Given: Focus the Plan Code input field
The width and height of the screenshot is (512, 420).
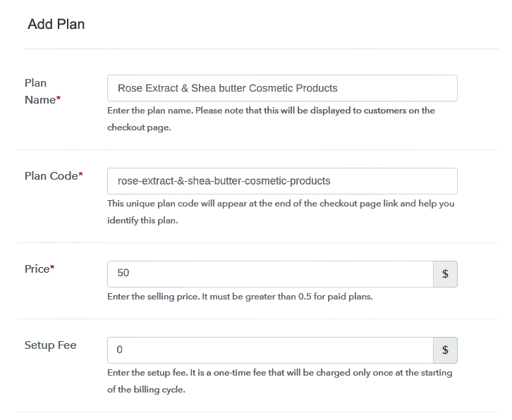Looking at the screenshot, I should pyautogui.click(x=282, y=181).
